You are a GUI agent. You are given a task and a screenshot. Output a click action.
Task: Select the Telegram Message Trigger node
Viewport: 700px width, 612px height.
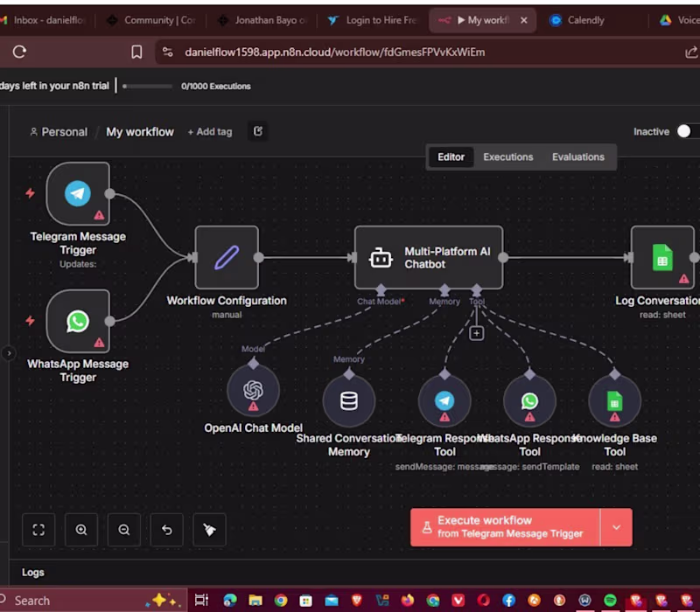(x=78, y=193)
